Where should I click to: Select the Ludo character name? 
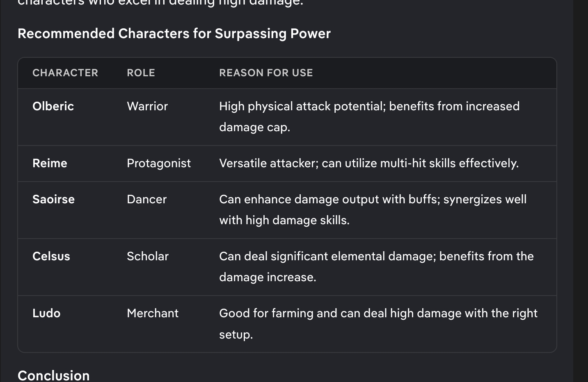46,313
